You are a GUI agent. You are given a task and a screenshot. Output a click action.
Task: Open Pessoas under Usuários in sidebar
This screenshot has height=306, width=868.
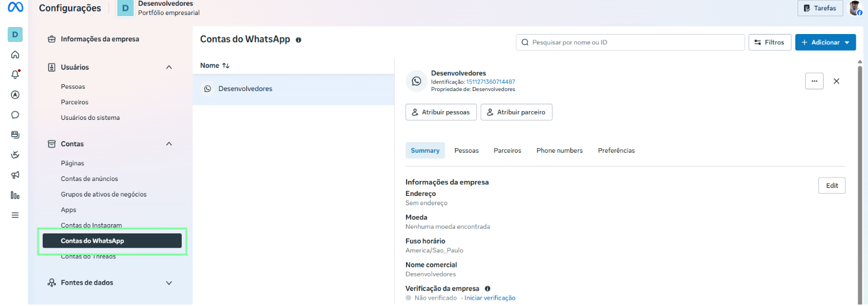[73, 86]
